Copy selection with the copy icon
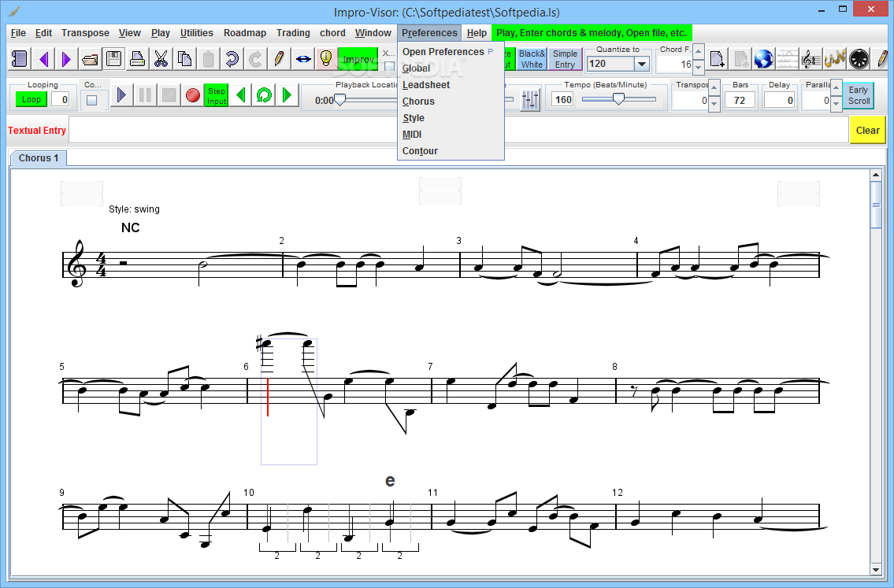Image resolution: width=894 pixels, height=588 pixels. click(184, 59)
